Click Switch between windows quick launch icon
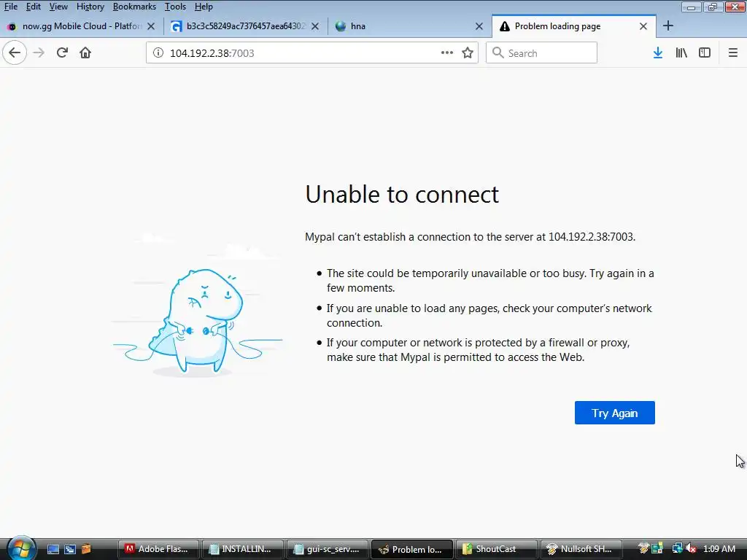Viewport: 747px width, 560px height. pos(70,549)
